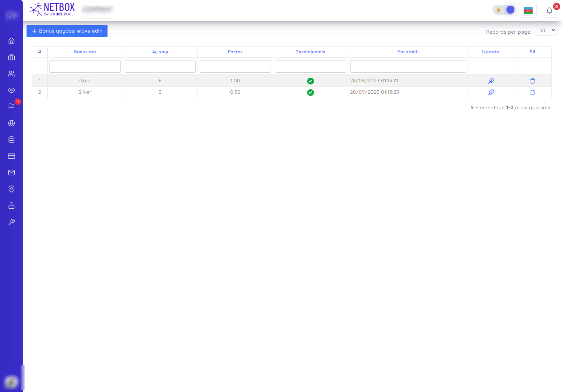Screen dimensions: 562x392
Task: Click the eye icon in sidebar
Action: (11, 90)
